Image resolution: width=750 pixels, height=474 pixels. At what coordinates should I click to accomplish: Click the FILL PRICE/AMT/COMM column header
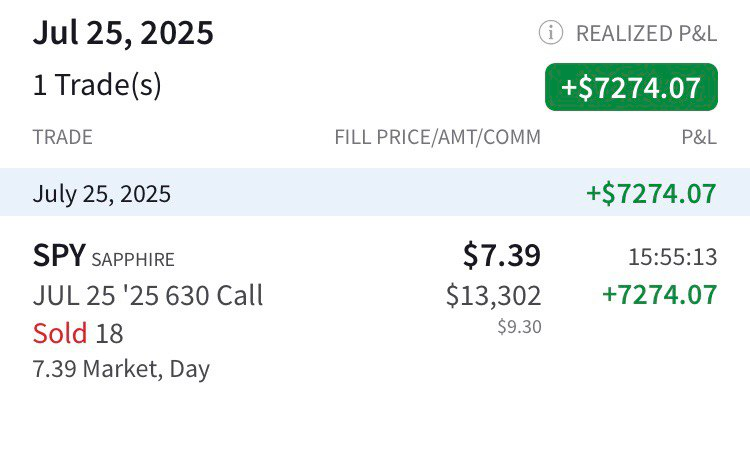tap(438, 137)
